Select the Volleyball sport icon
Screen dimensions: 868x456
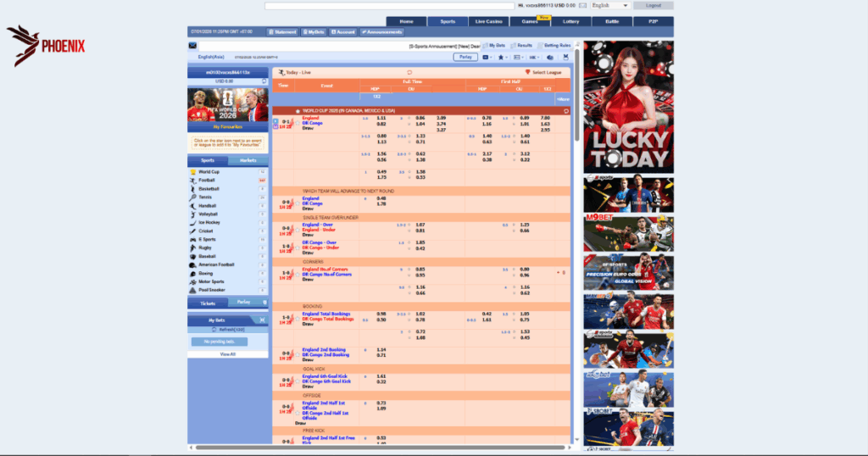click(192, 214)
